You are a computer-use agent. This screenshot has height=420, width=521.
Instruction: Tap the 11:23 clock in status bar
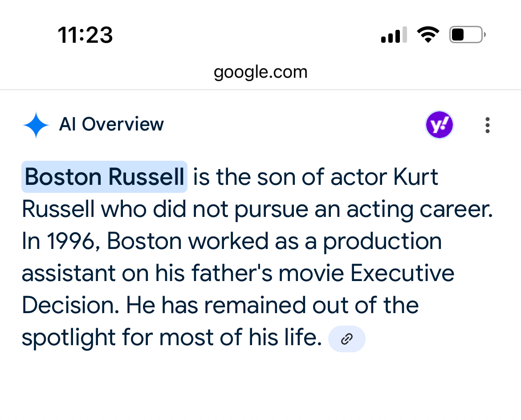click(x=85, y=35)
